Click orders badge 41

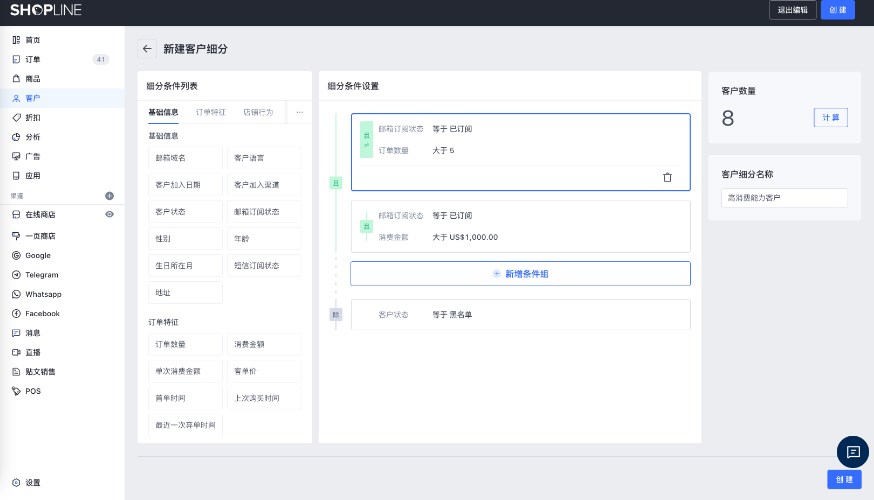click(x=100, y=60)
